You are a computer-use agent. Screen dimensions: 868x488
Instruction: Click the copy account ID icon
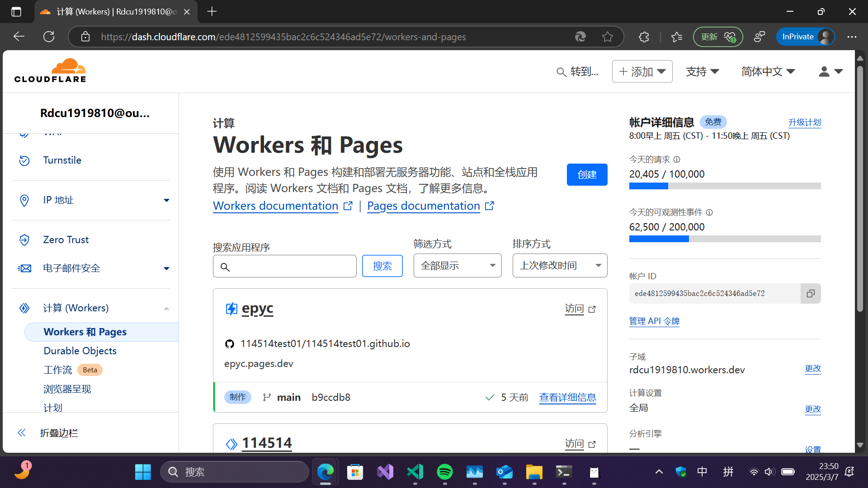point(811,294)
